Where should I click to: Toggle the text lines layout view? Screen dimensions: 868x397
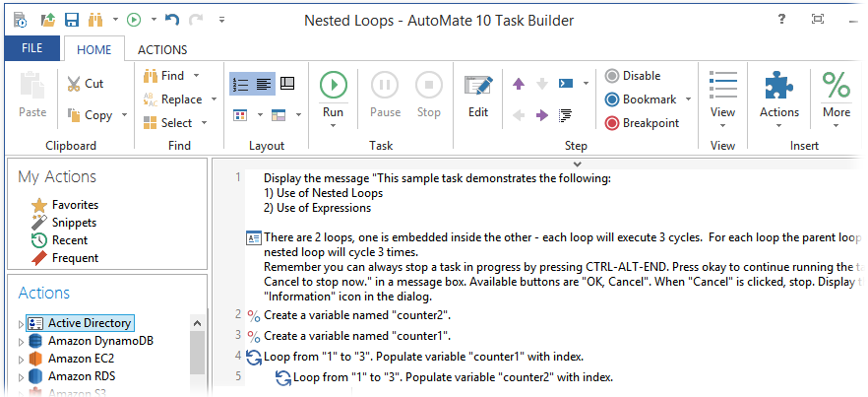264,85
